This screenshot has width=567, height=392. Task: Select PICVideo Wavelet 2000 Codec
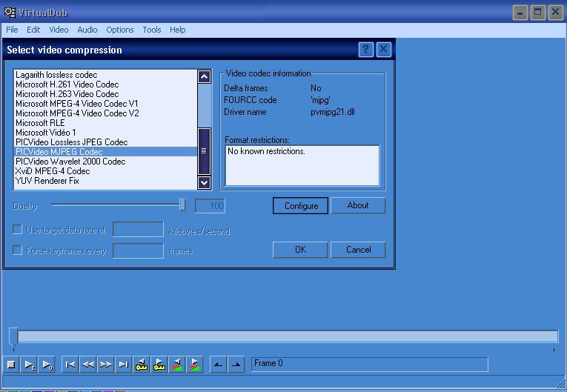[105, 162]
